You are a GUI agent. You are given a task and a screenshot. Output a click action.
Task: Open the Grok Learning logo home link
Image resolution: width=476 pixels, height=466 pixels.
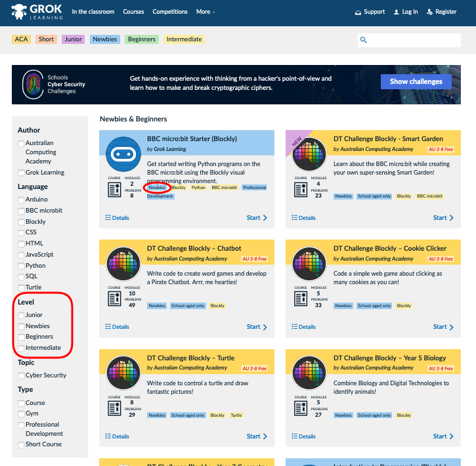[37, 12]
